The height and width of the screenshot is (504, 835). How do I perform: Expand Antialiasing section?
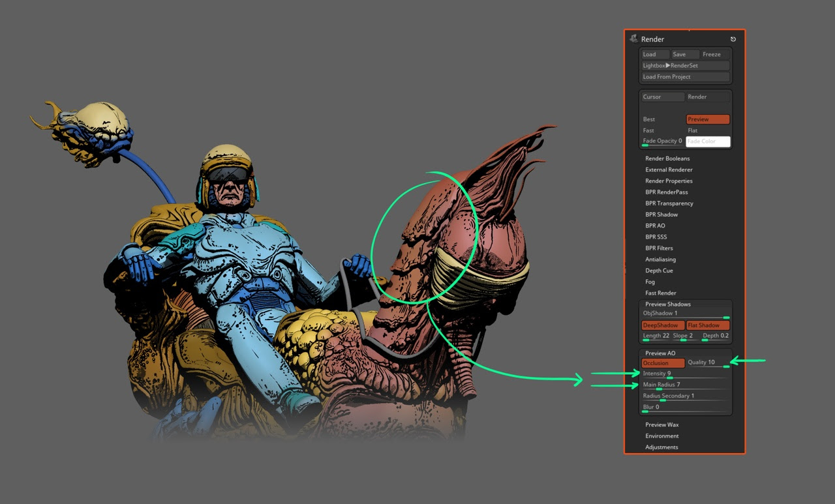coord(660,259)
